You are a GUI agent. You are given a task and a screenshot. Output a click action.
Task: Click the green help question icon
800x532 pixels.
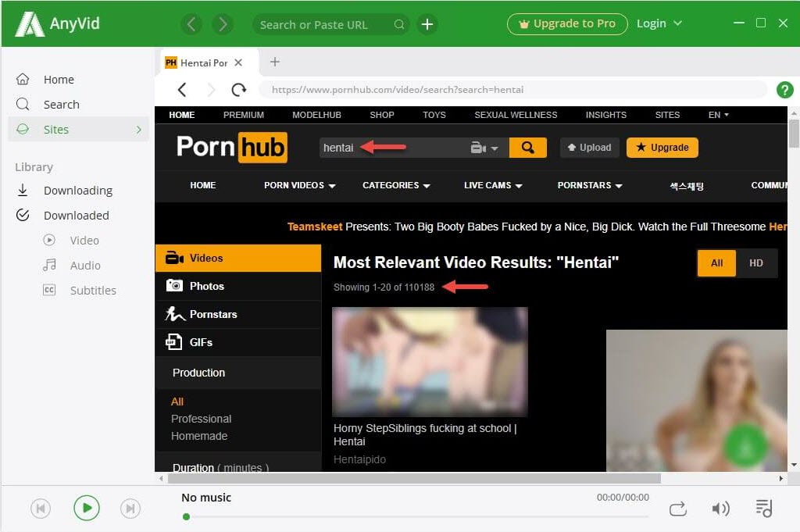tap(784, 90)
